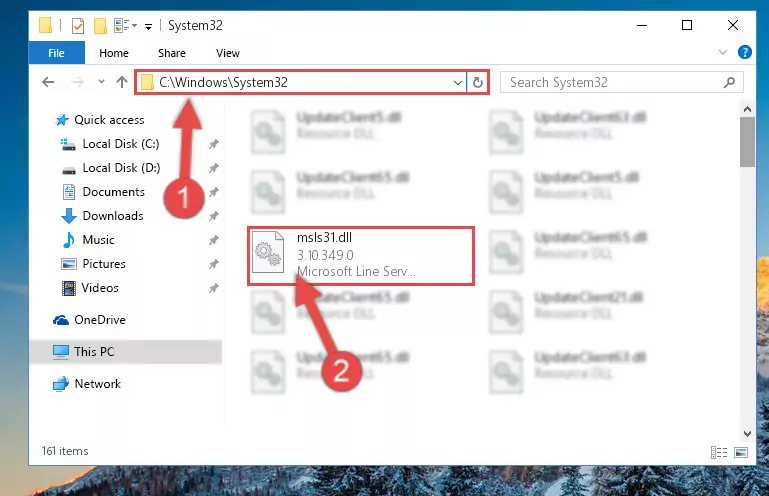Open the Customize Quick Access Toolbar dropdown

click(x=148, y=26)
